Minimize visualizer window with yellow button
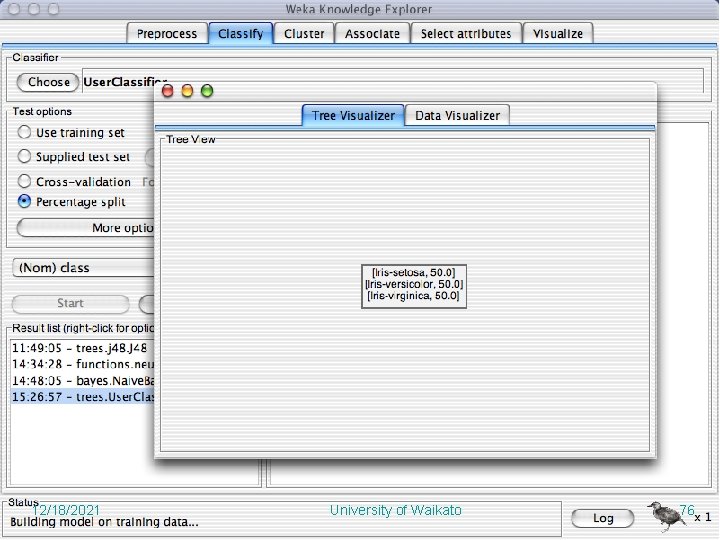Viewport: 720px width, 540px height. coord(187,91)
